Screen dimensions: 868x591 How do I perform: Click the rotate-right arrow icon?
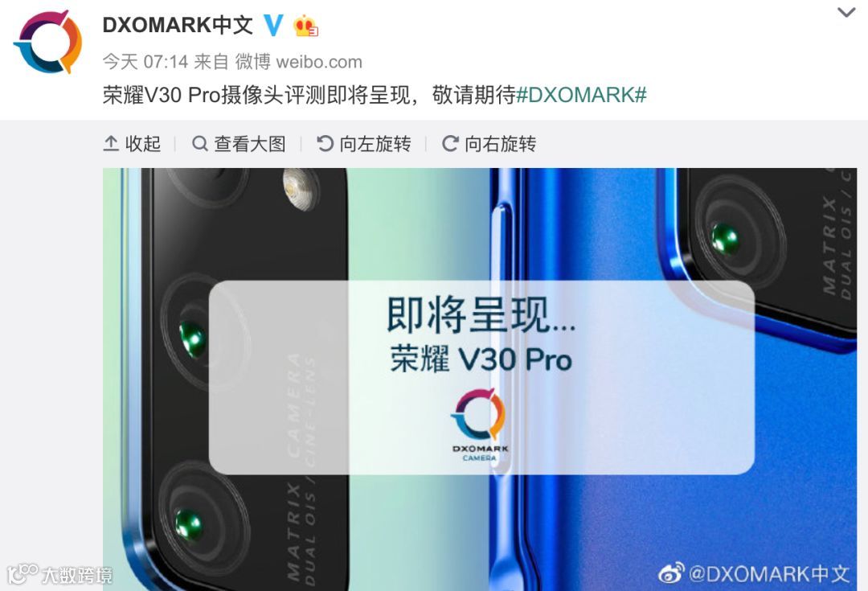click(450, 143)
